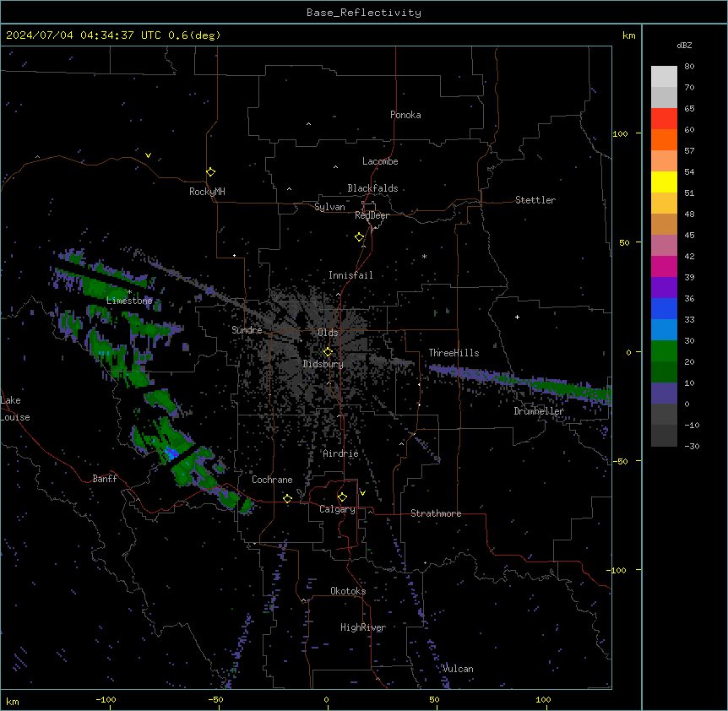Select the lightest gray 80 dBZ legend swatch
The width and height of the screenshot is (728, 711).
coord(664,76)
